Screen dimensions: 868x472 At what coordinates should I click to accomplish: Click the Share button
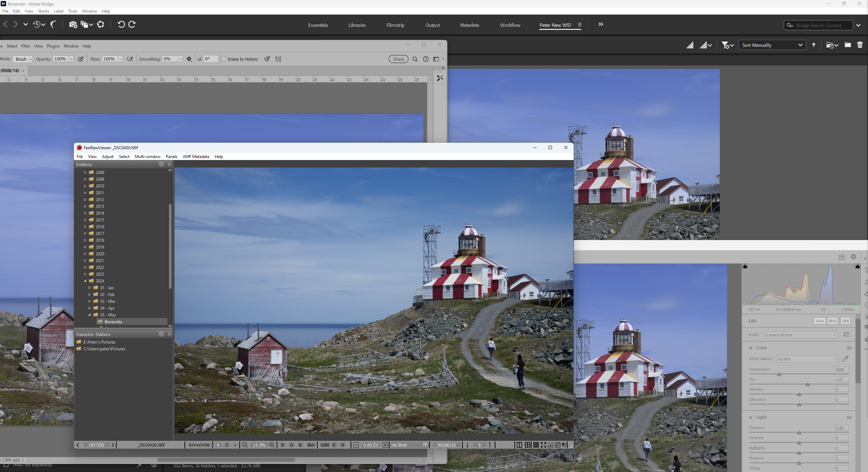coord(398,59)
